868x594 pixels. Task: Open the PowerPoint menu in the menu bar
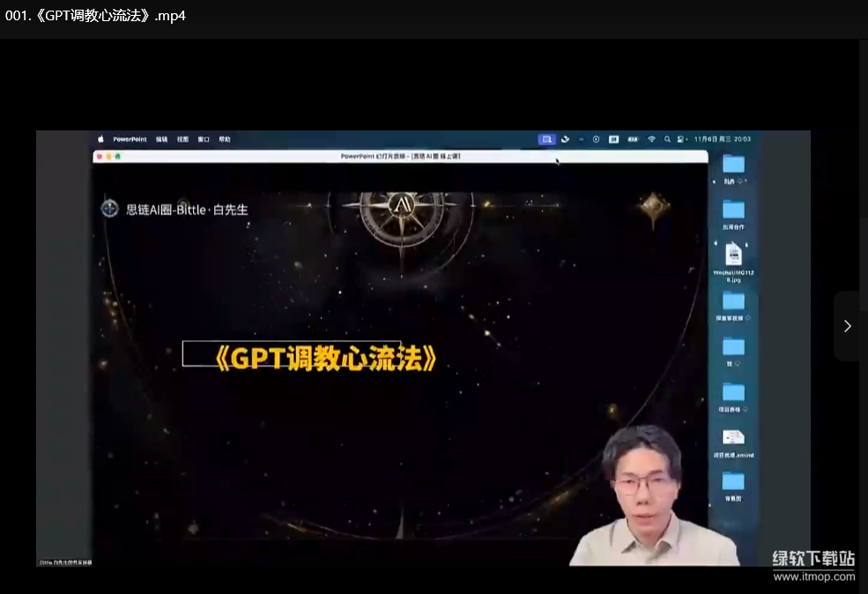click(130, 139)
